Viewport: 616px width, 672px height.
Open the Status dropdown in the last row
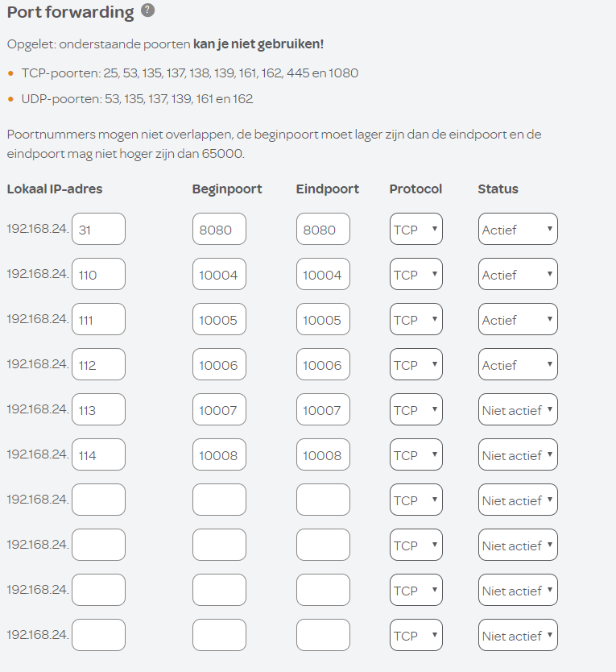[518, 636]
